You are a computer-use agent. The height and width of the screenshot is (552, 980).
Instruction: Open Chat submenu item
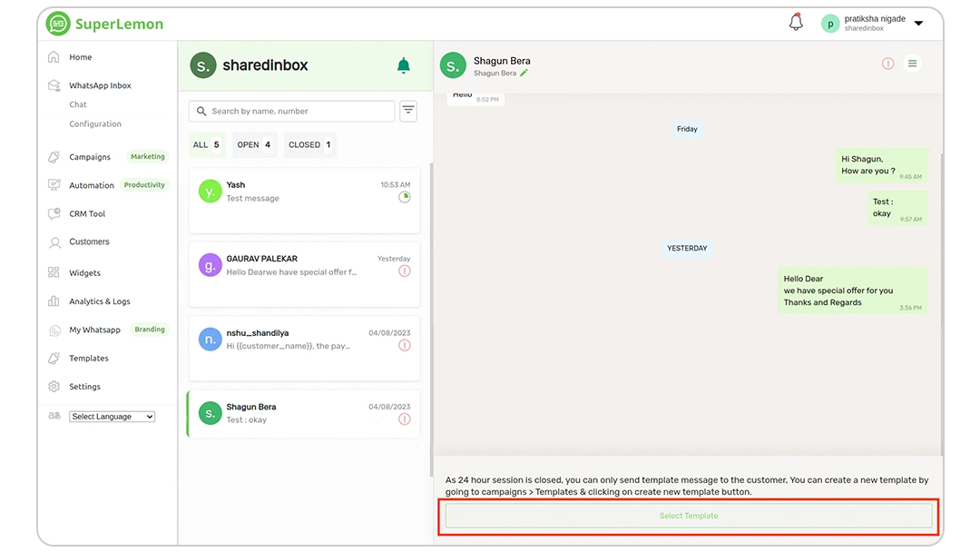pos(77,104)
